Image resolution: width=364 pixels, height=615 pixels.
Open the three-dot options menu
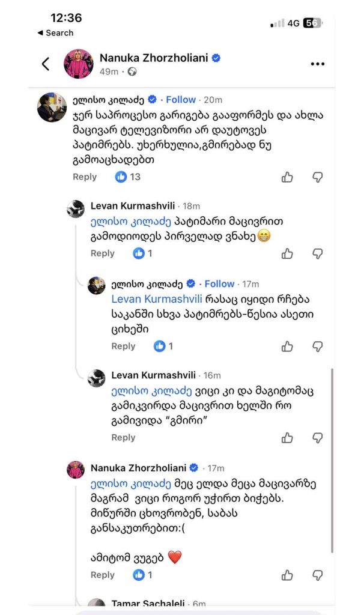pos(317,64)
